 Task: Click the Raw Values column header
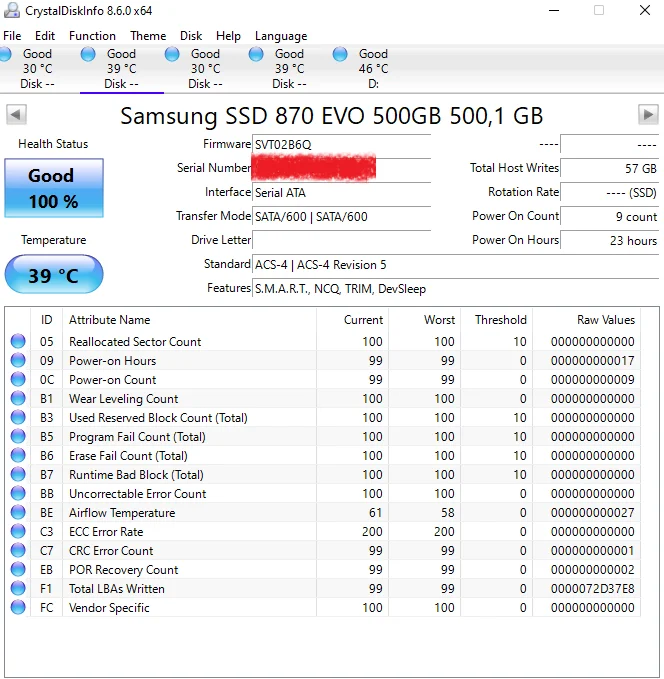tap(586, 320)
